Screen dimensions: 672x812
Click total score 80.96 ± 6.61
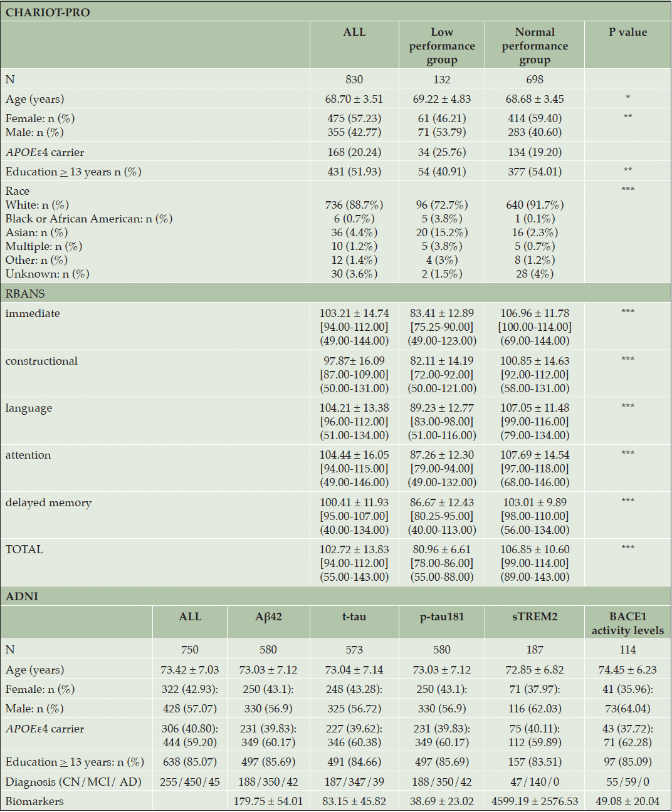[x=442, y=549]
